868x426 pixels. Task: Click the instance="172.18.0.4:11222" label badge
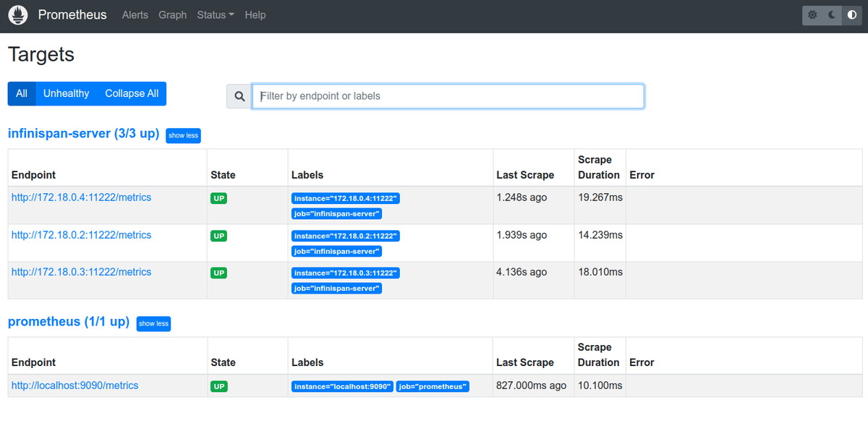point(346,197)
